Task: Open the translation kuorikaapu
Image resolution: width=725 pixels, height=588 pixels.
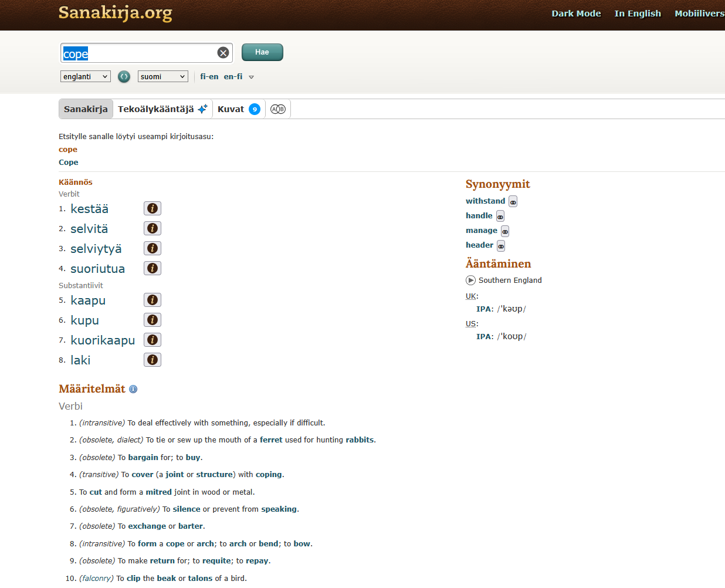Action: point(103,340)
